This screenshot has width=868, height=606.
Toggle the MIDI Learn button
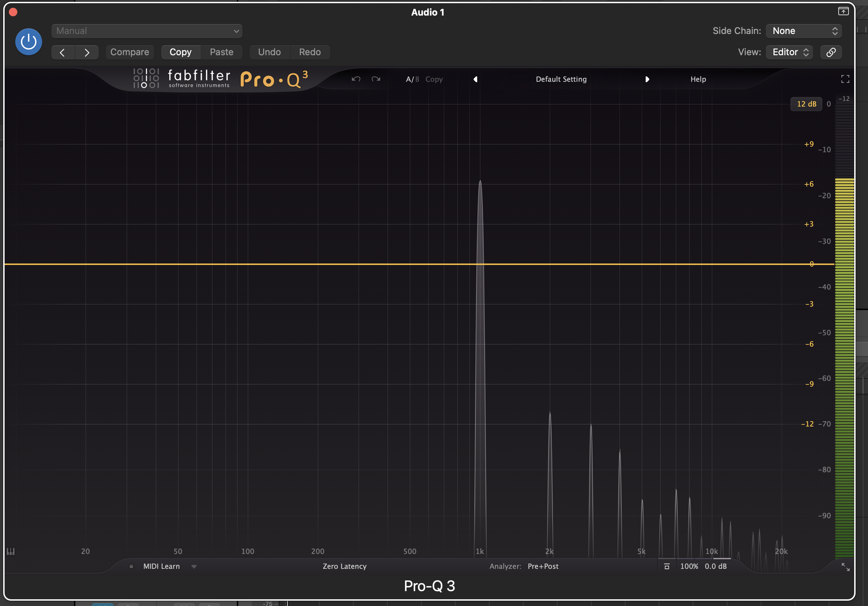pyautogui.click(x=161, y=566)
